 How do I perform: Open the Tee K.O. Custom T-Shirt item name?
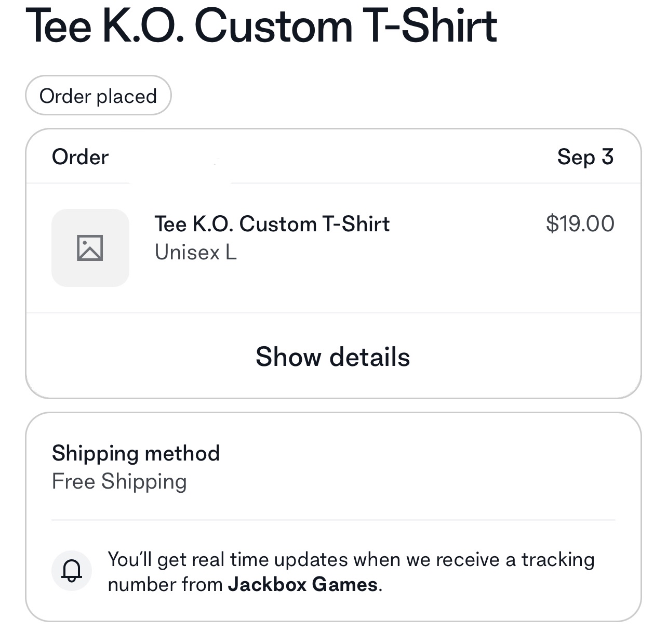pyautogui.click(x=272, y=225)
